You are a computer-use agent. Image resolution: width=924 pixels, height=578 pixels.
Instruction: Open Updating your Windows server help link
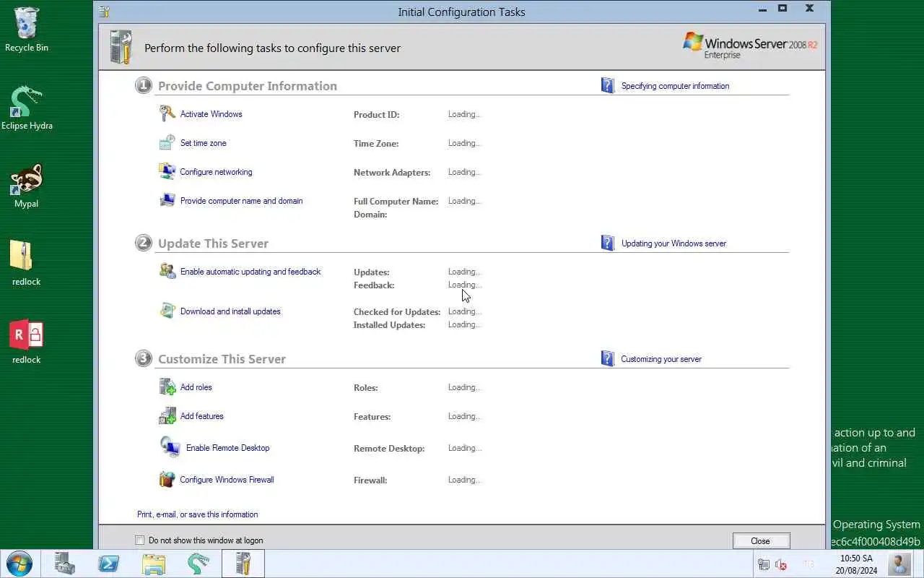point(674,243)
